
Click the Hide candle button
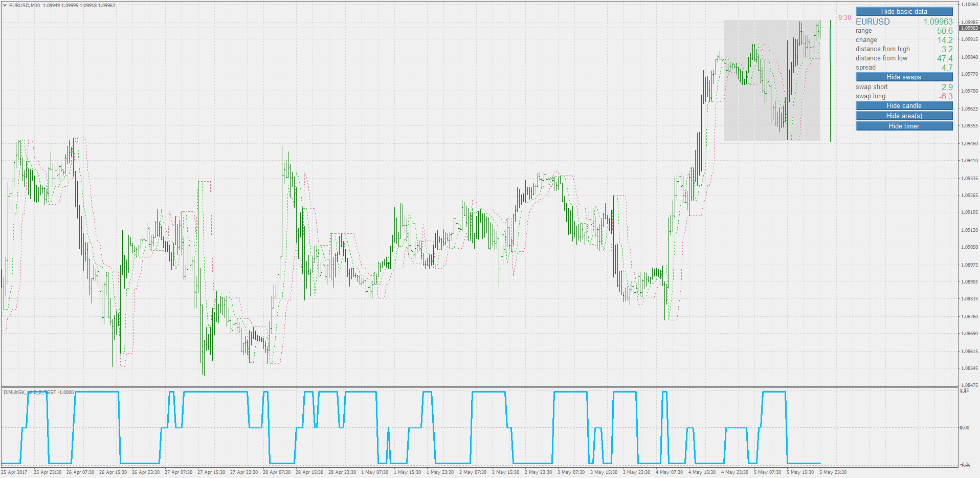904,105
